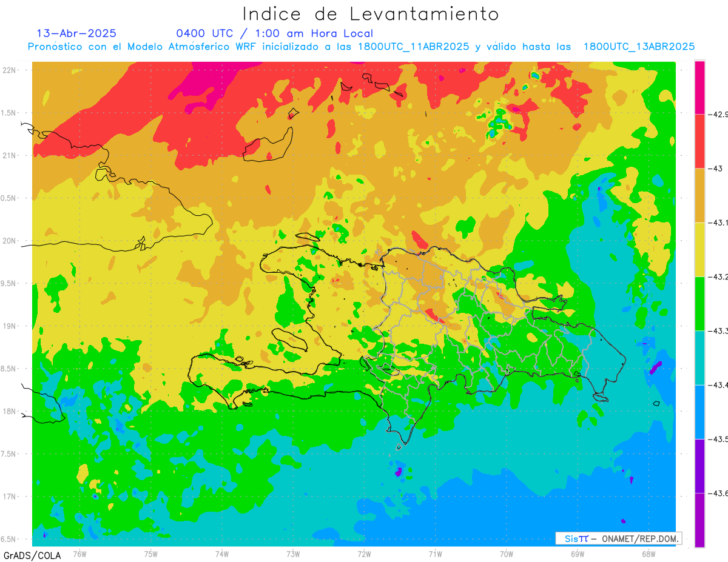Click the legend value "-43.3"
The width and height of the screenshot is (728, 562).
pyautogui.click(x=718, y=330)
